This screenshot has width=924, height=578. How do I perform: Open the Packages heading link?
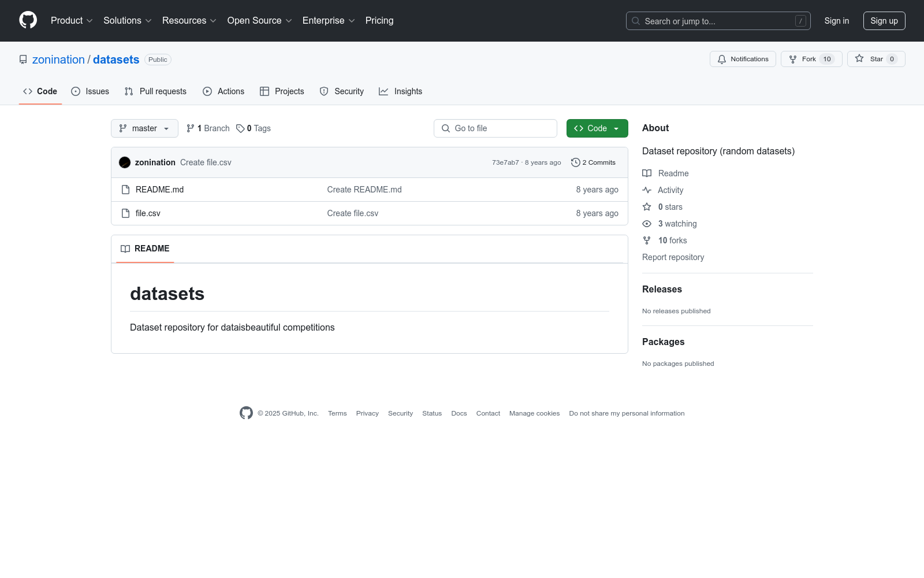coord(663,342)
